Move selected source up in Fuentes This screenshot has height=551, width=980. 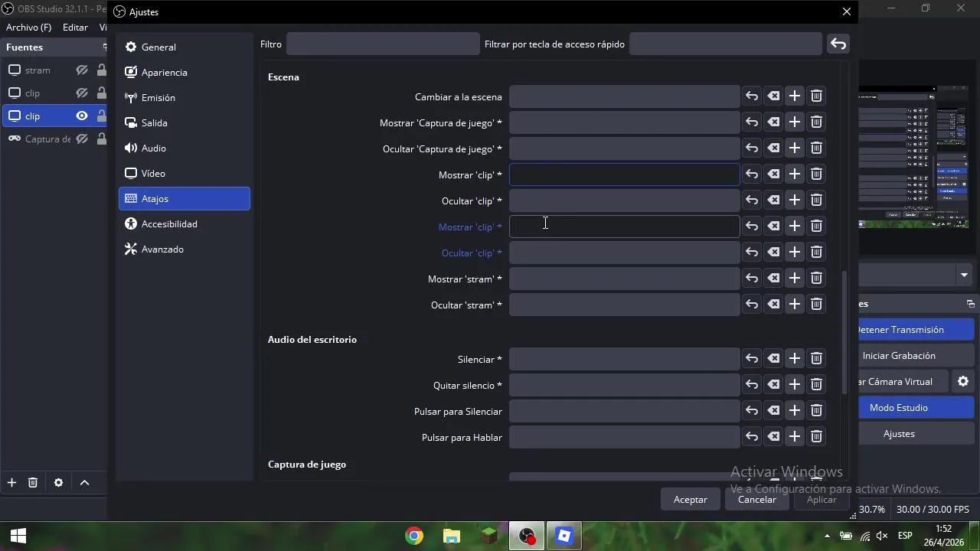tap(84, 482)
